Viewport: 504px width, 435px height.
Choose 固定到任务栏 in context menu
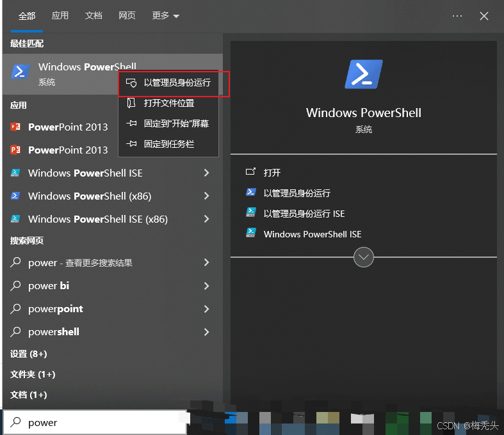click(168, 144)
